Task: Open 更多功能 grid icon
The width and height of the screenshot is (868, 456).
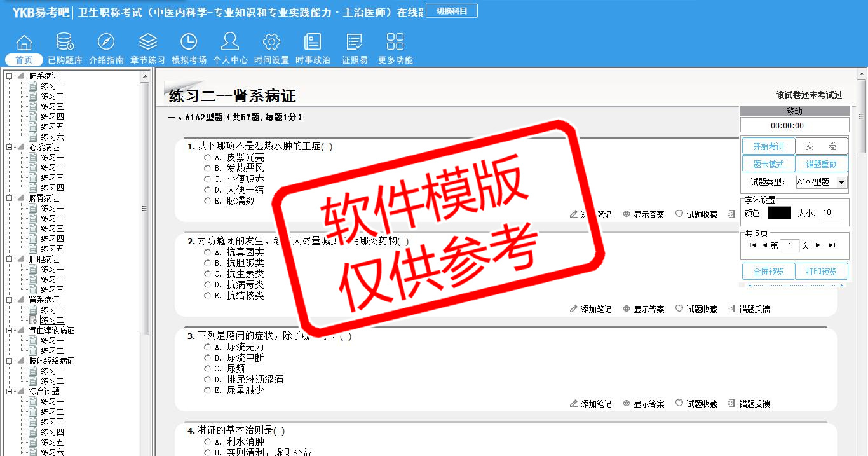Action: click(395, 43)
